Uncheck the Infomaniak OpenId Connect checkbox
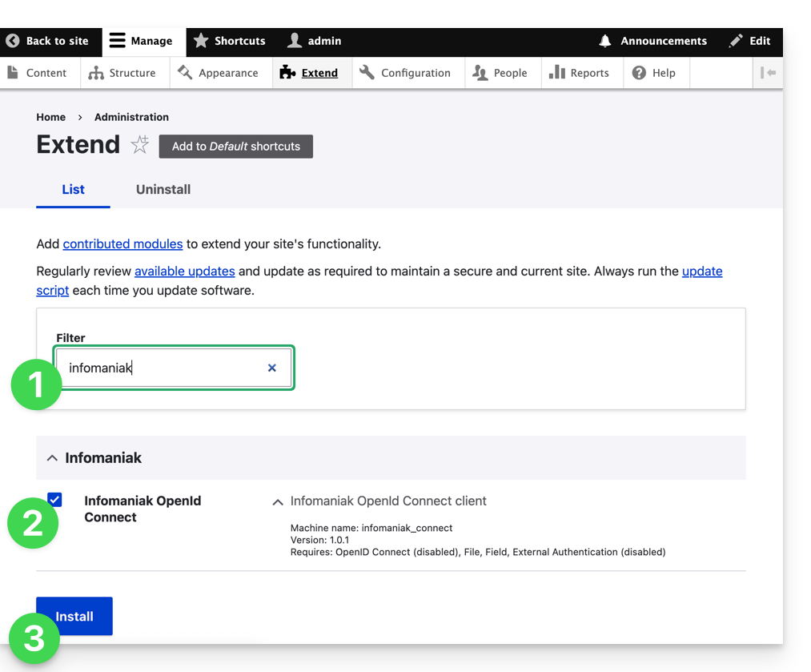 click(x=54, y=499)
